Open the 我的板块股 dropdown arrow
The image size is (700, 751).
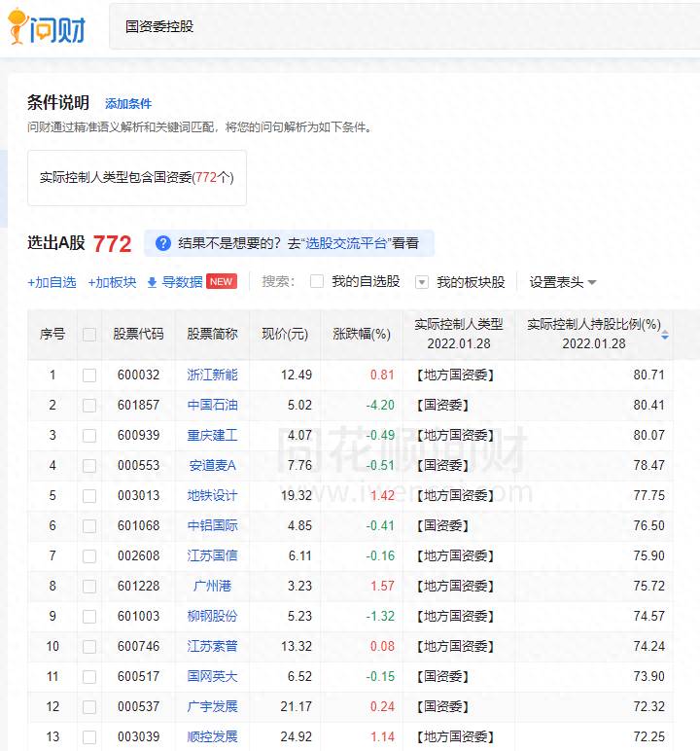pos(421,282)
